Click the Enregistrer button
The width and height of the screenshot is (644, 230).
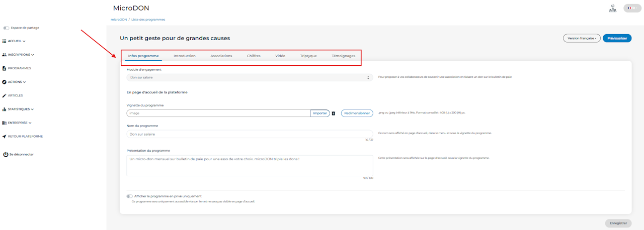point(618,223)
